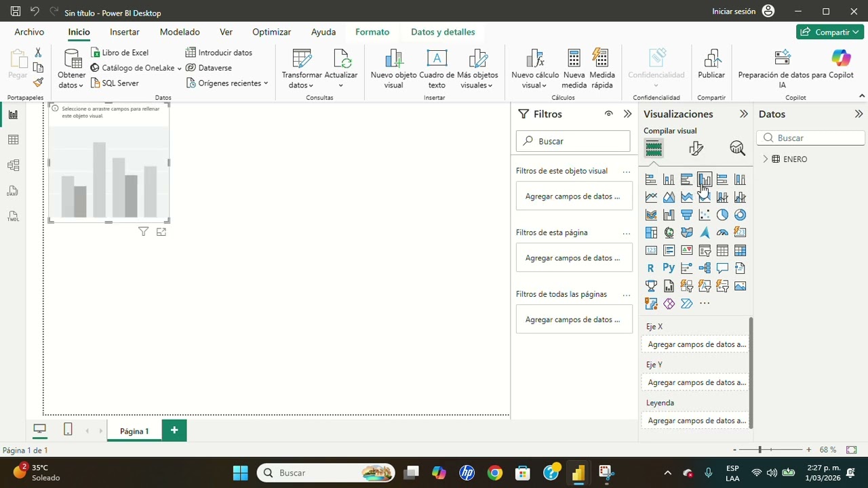Select the globe map visual
Viewport: 868px width, 488px height.
tap(669, 232)
